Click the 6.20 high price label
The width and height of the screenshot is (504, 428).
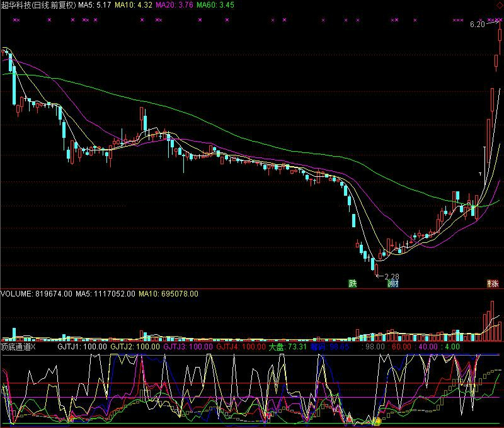point(478,25)
